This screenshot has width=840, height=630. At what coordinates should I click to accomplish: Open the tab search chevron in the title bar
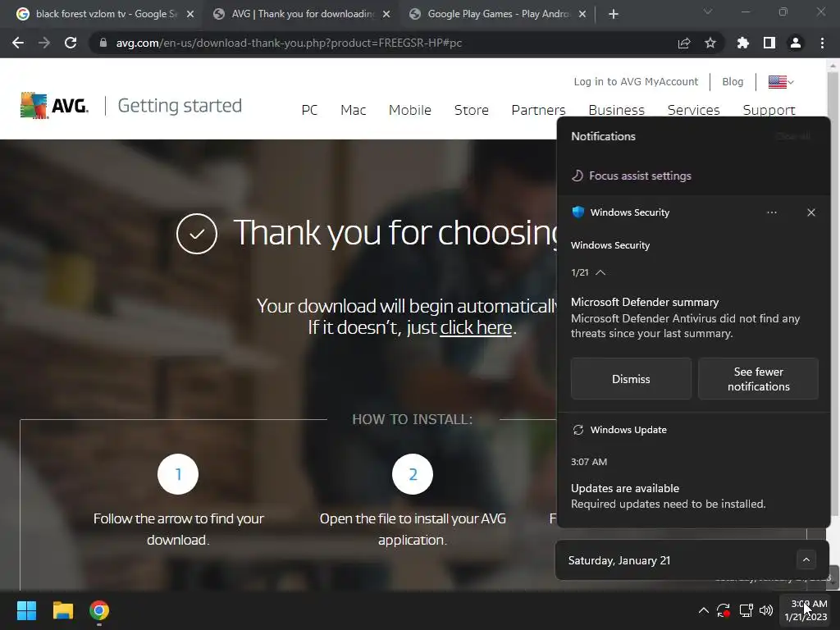tap(708, 11)
